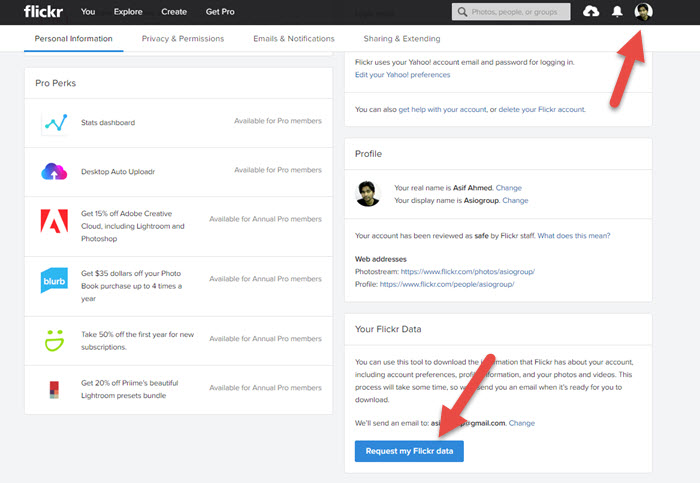The width and height of the screenshot is (700, 483).
Task: Select the Personal Information tab
Action: click(x=74, y=39)
